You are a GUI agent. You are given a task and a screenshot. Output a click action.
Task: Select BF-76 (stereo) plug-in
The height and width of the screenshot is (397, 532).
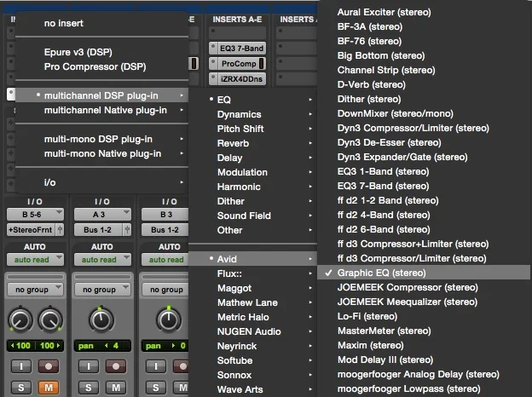click(x=424, y=41)
